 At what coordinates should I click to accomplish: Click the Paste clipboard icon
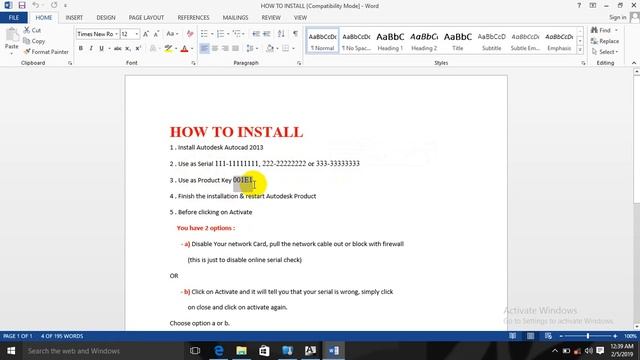11,36
